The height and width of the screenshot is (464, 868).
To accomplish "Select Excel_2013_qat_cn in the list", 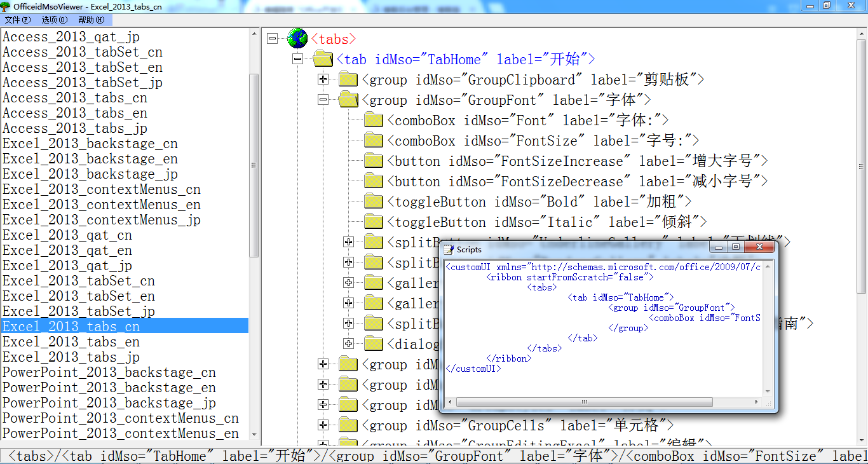I will [x=67, y=235].
